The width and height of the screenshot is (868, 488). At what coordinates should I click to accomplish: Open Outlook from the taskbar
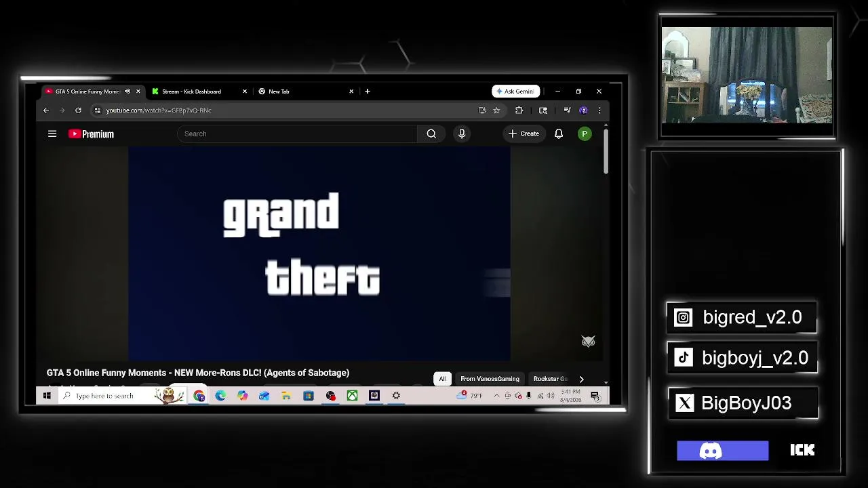coord(264,396)
